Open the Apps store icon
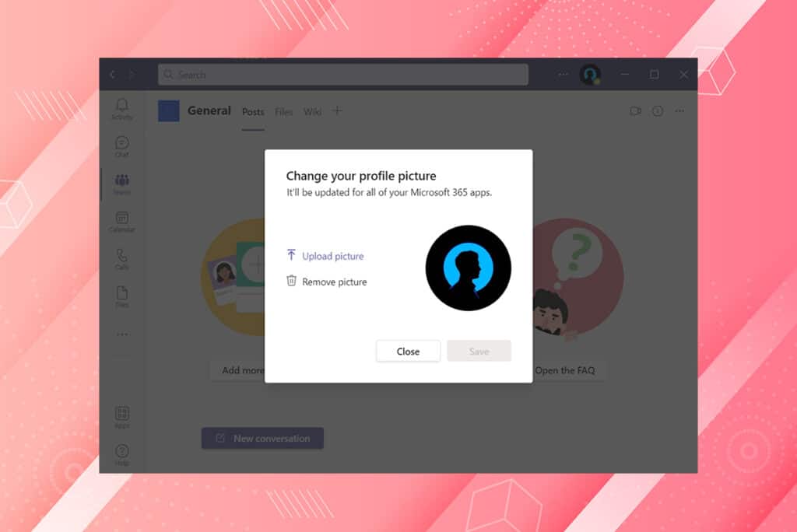Image resolution: width=797 pixels, height=532 pixels. coord(122,418)
